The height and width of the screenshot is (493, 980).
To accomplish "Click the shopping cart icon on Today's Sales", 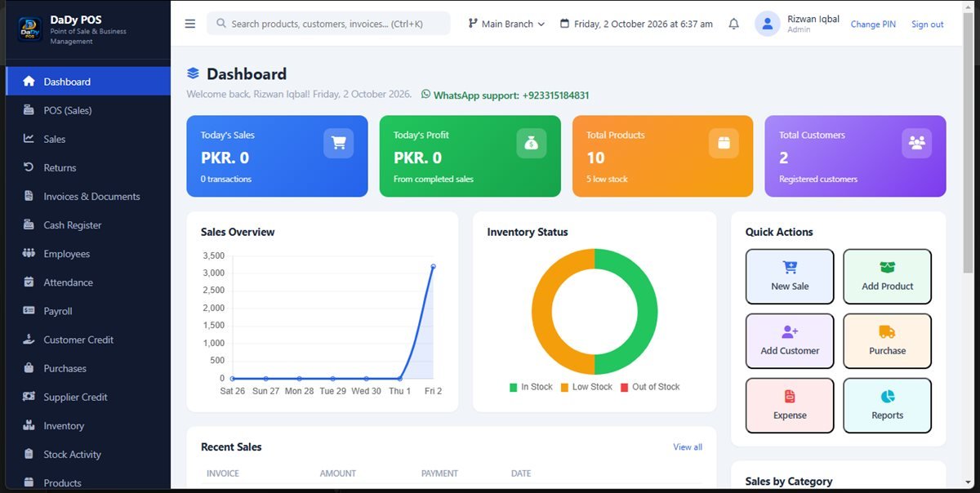I will pos(338,144).
